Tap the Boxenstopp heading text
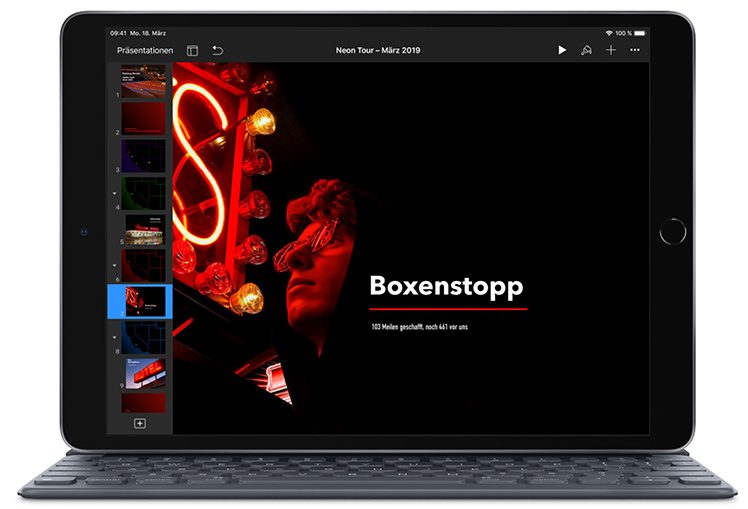Screen dimensions: 748x509 446,286
